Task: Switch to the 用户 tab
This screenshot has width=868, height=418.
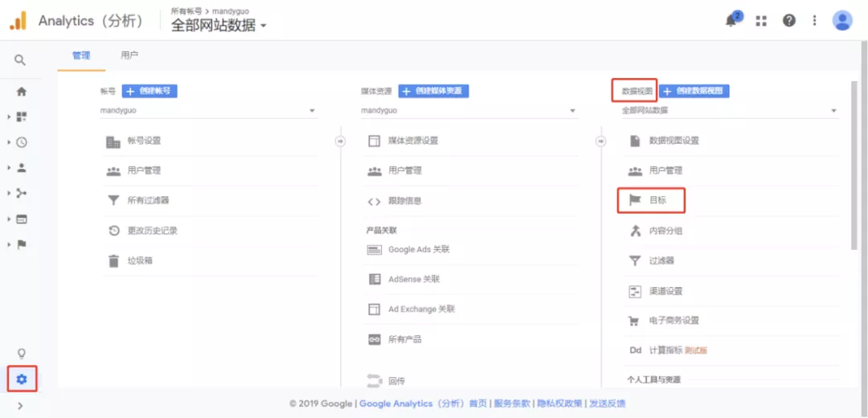Action: point(129,55)
